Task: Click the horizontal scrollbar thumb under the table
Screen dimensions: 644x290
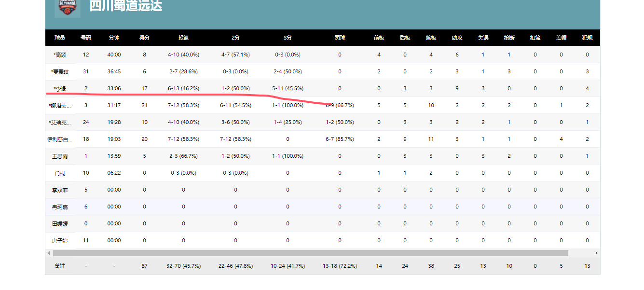Action: [x=311, y=253]
